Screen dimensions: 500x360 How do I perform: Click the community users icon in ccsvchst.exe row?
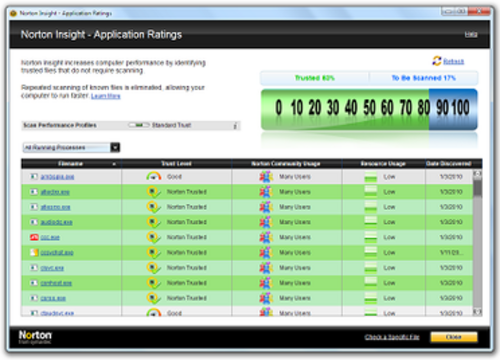pyautogui.click(x=266, y=252)
